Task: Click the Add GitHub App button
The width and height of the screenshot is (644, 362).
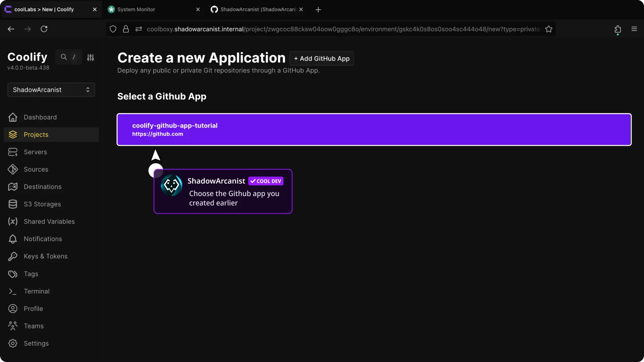Action: coord(322,59)
